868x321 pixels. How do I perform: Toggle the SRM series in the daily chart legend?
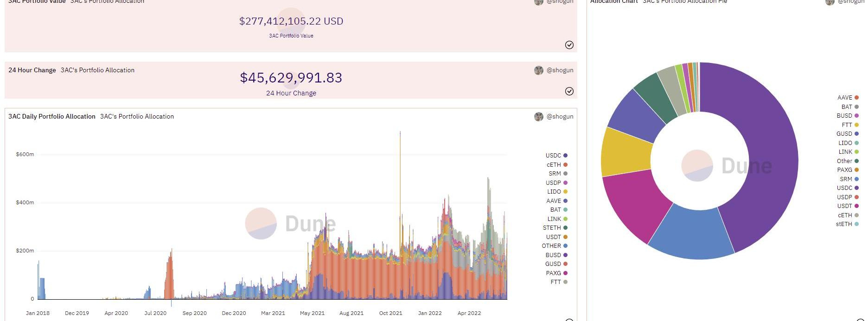point(558,174)
